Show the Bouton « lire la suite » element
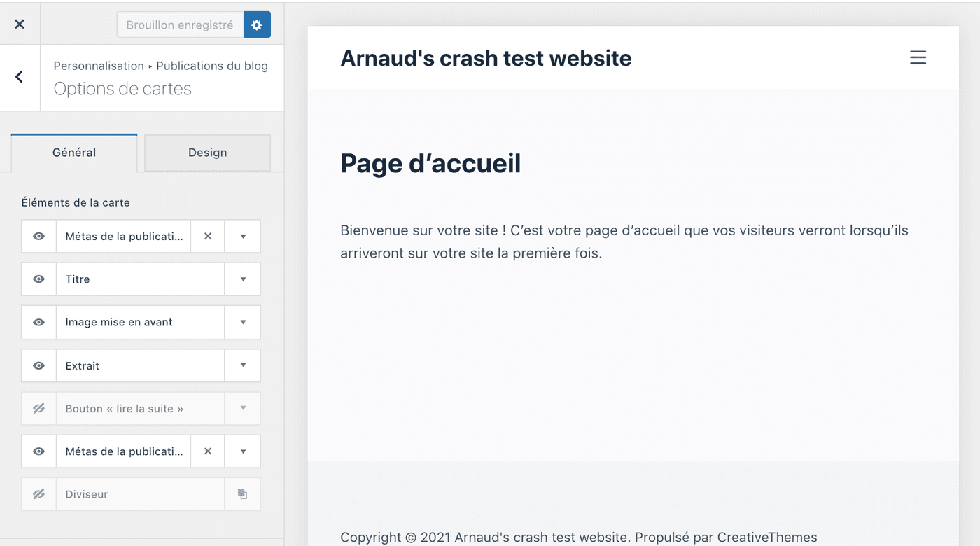The image size is (980, 546). [x=39, y=409]
